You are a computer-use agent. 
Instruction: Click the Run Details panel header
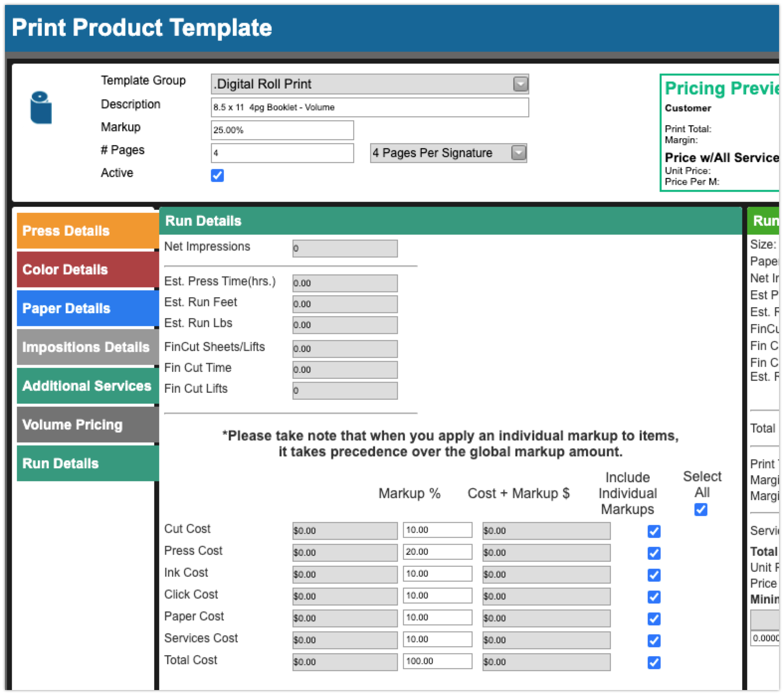click(x=450, y=221)
